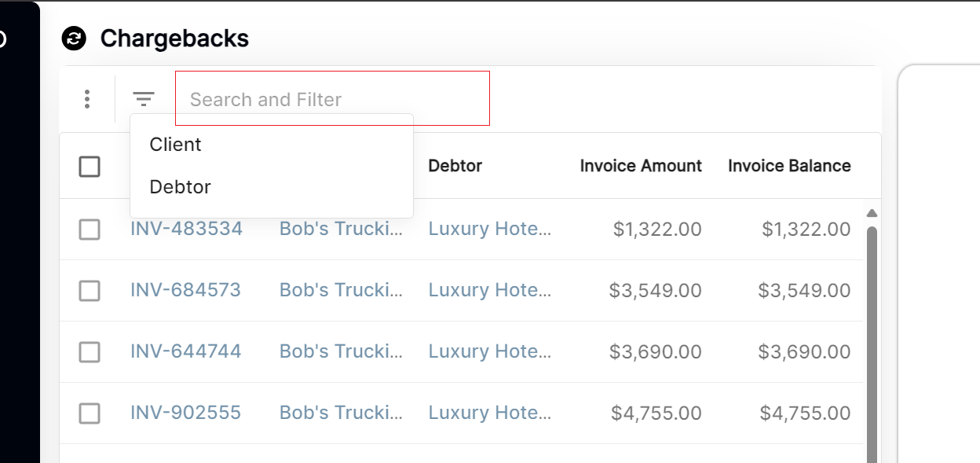The image size is (980, 463).
Task: Open invoice INV-644744
Action: tap(186, 351)
